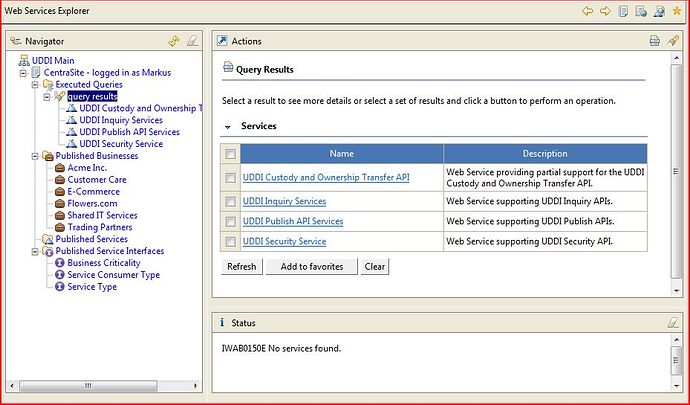The height and width of the screenshot is (405, 690).
Task: Check the UDDI Security Service row
Action: pyautogui.click(x=230, y=242)
